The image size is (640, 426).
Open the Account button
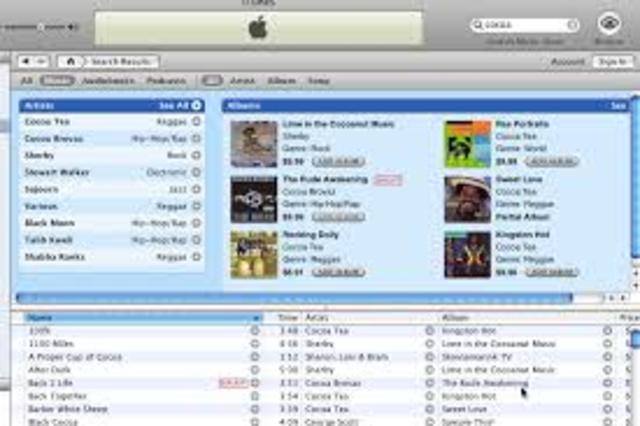coord(567,62)
